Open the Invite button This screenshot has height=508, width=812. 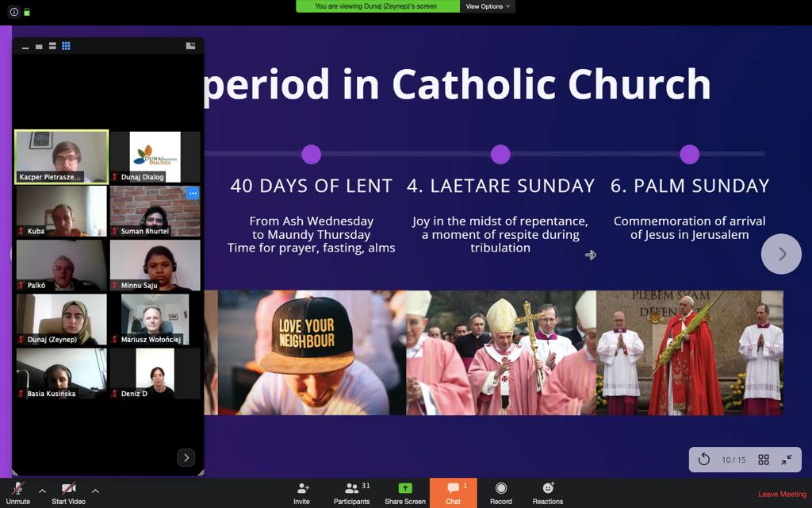(302, 493)
